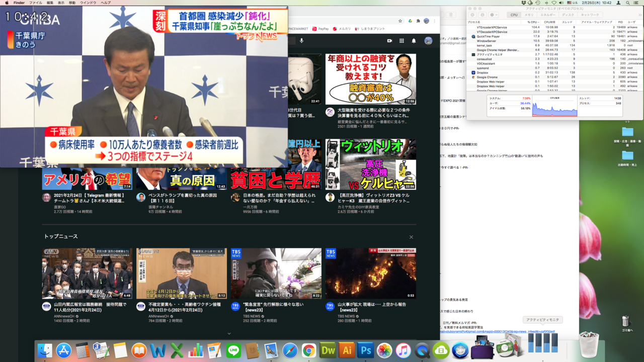Open the YouTube notifications bell
The image size is (644, 362).
tap(414, 41)
